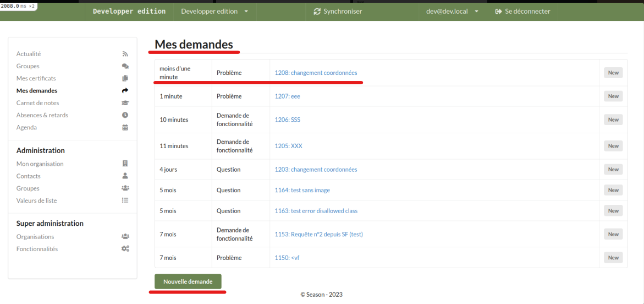Click the copy icon beside Mes certificats

pyautogui.click(x=125, y=78)
